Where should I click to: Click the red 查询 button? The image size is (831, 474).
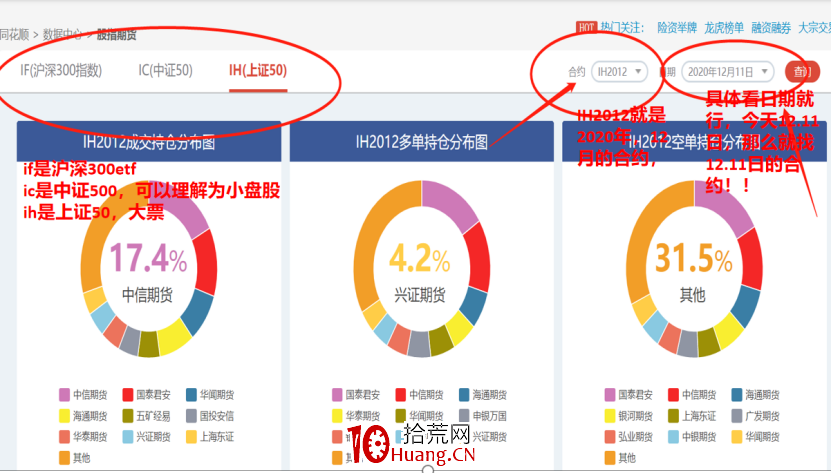pyautogui.click(x=802, y=72)
